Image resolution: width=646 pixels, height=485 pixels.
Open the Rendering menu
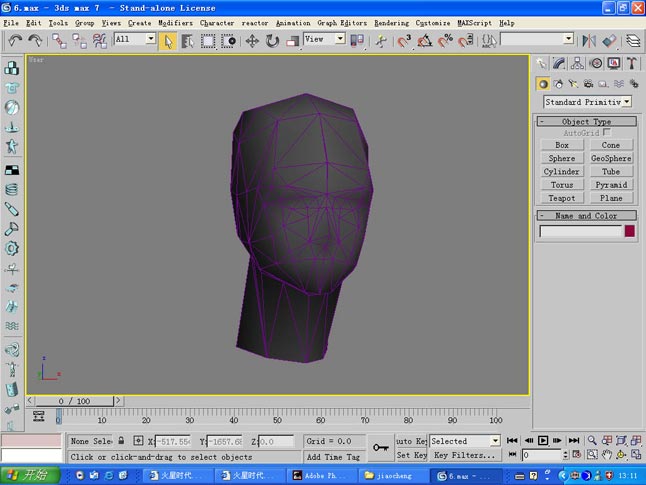pyautogui.click(x=391, y=23)
